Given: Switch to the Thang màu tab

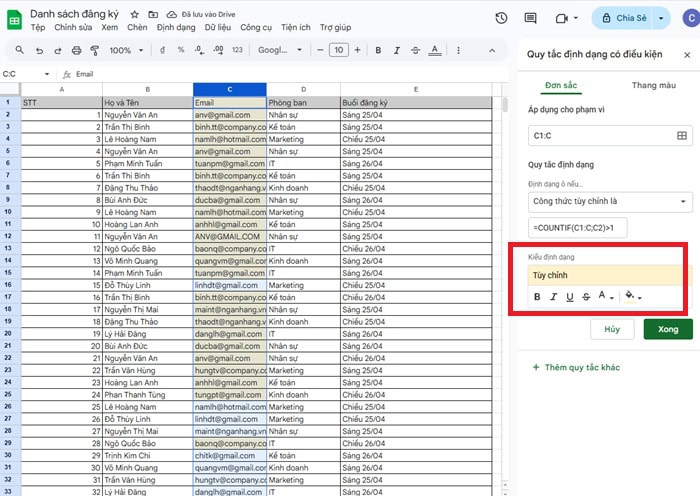Looking at the screenshot, I should tap(653, 85).
